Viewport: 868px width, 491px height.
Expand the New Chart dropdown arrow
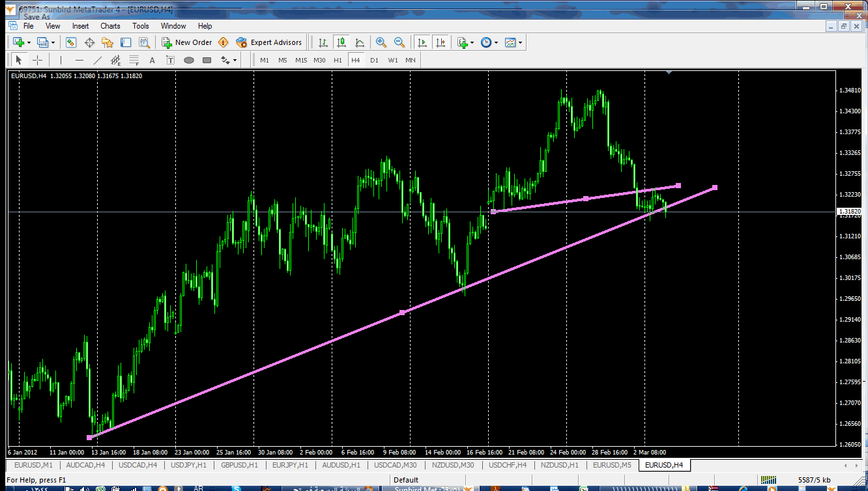pyautogui.click(x=29, y=42)
